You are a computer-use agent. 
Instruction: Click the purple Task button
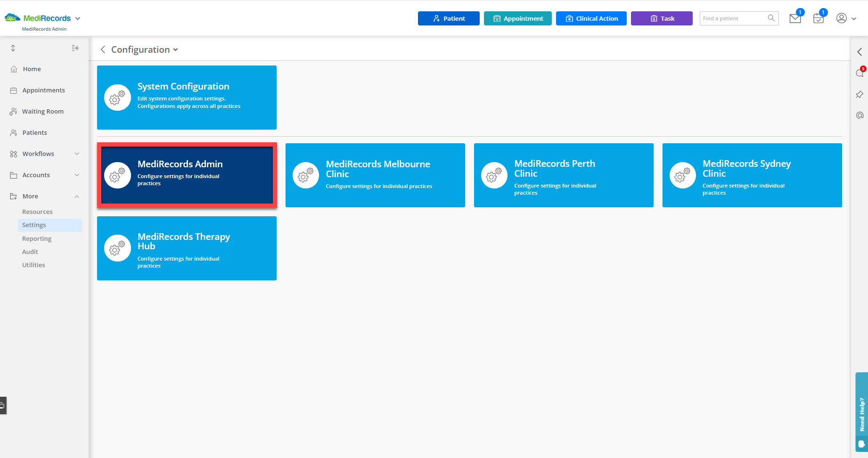tap(662, 18)
